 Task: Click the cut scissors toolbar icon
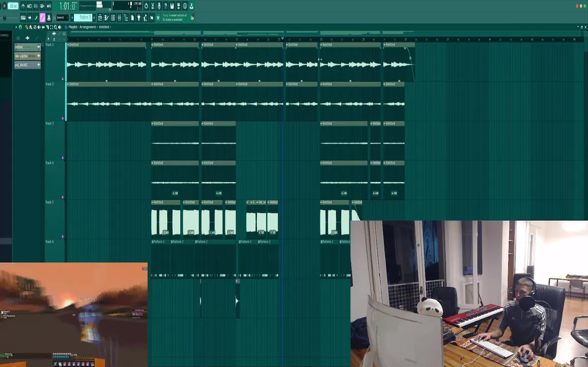click(x=153, y=6)
